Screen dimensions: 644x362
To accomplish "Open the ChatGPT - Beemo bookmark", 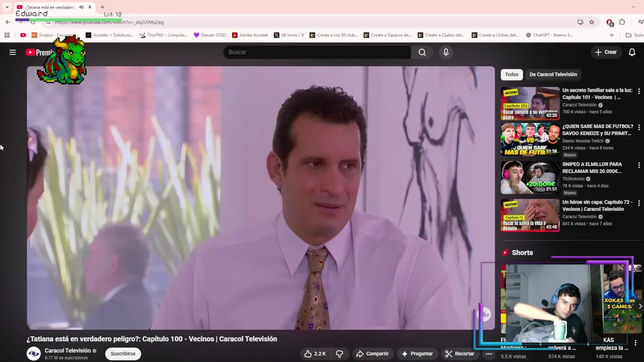I will 549,35.
